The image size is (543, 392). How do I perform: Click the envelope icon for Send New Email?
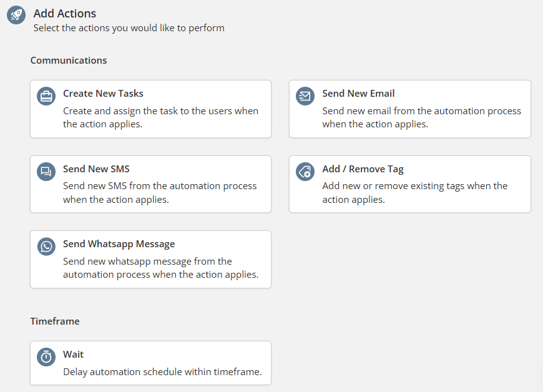tap(305, 96)
